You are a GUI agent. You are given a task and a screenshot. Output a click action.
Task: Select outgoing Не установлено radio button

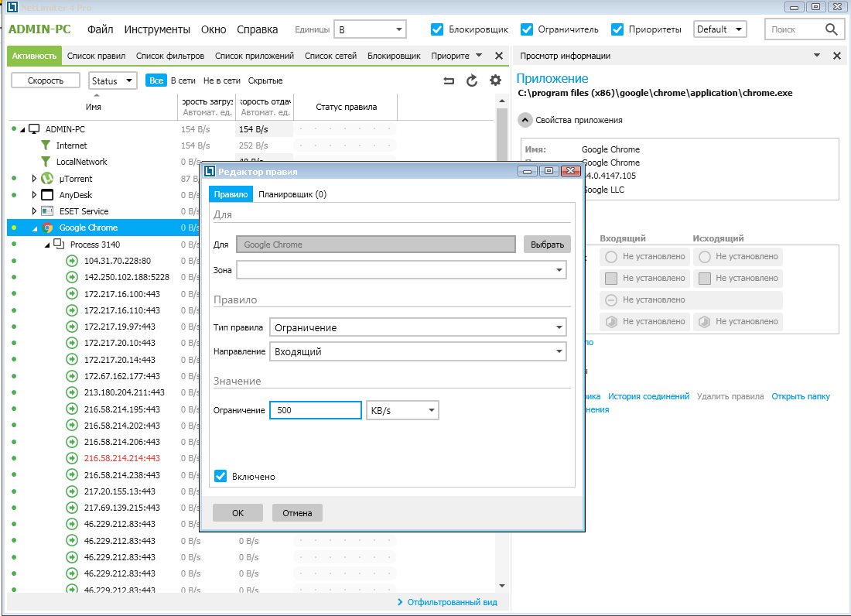point(705,257)
